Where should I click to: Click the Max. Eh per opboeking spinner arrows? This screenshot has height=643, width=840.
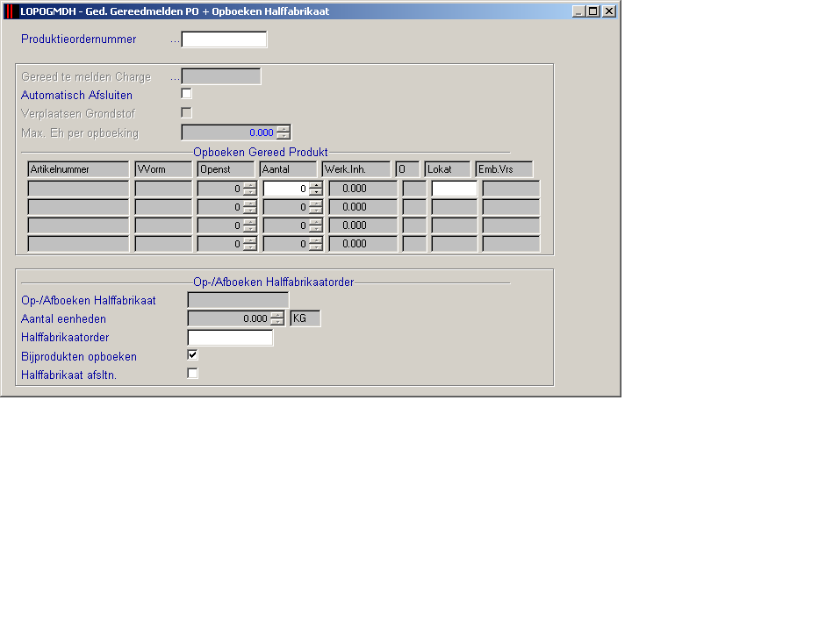tap(284, 132)
